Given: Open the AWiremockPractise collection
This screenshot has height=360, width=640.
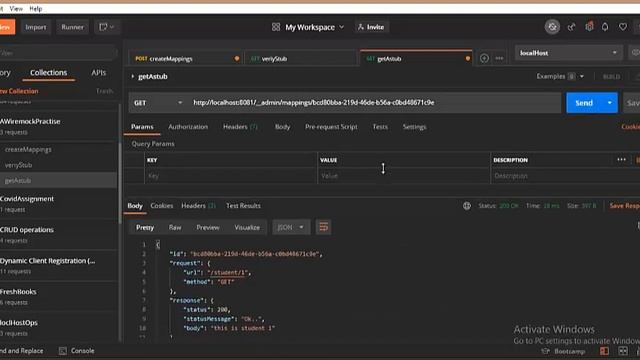Looking at the screenshot, I should coord(58,126).
